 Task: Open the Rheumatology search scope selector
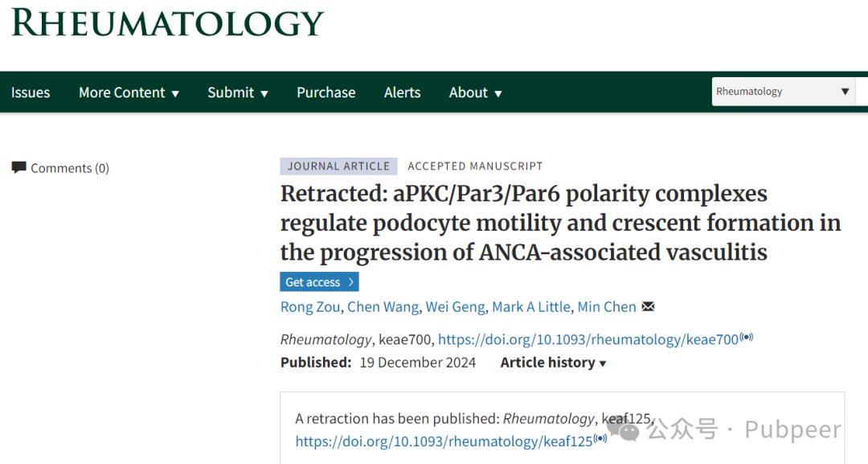783,92
